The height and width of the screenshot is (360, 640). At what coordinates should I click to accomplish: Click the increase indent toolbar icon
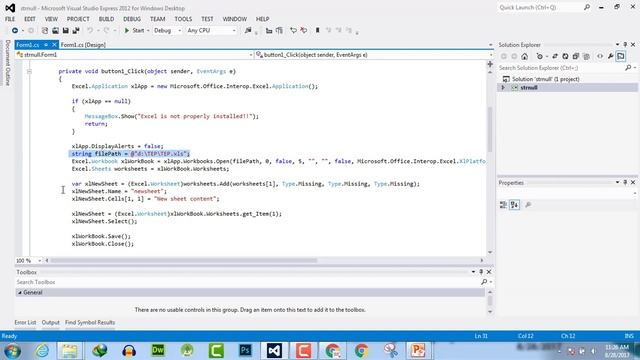[x=279, y=31]
